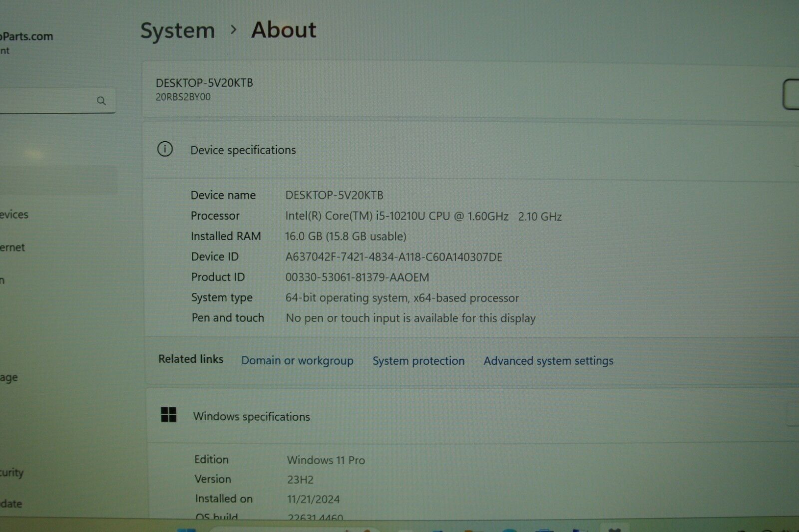Select the Windows 11 Pro edition value
Screen dimensions: 799x532
pyautogui.click(x=326, y=460)
